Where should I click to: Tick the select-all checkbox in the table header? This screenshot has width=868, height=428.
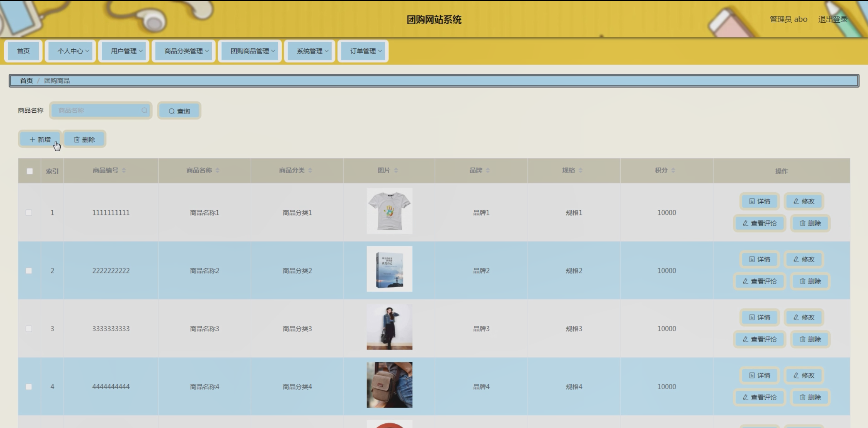click(30, 171)
